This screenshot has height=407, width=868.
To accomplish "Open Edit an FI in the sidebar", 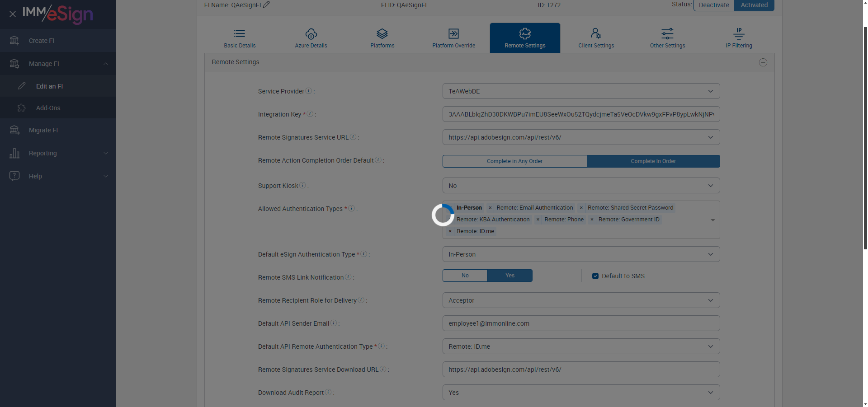I will [58, 86].
